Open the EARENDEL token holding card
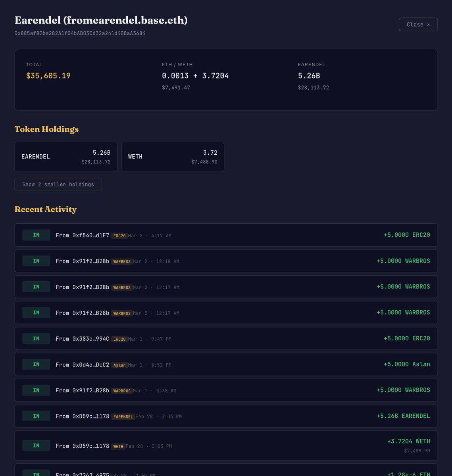The width and height of the screenshot is (452, 476). pos(66,157)
